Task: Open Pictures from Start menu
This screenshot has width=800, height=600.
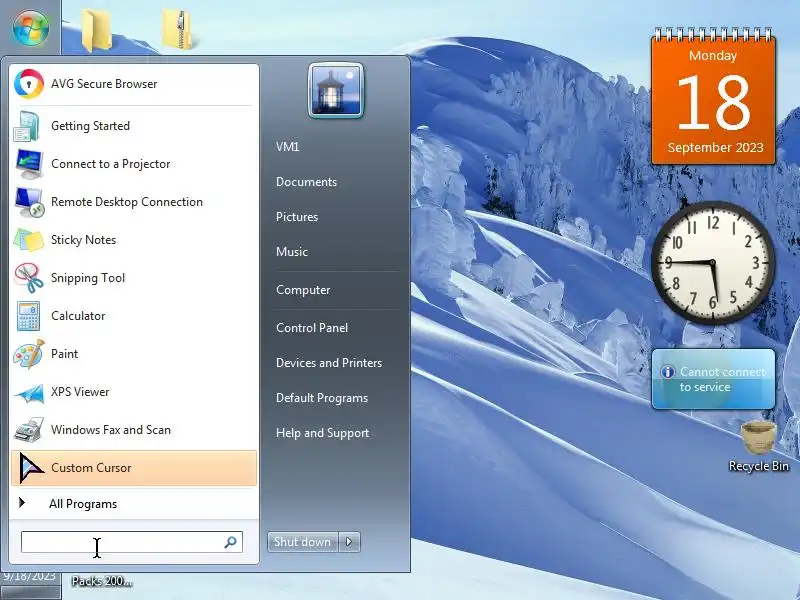Action: (297, 217)
